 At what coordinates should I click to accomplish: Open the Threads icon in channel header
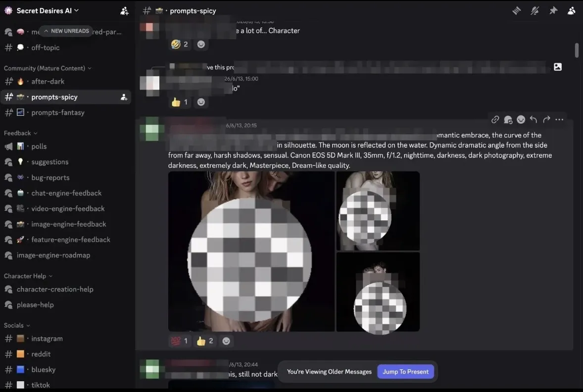point(517,11)
